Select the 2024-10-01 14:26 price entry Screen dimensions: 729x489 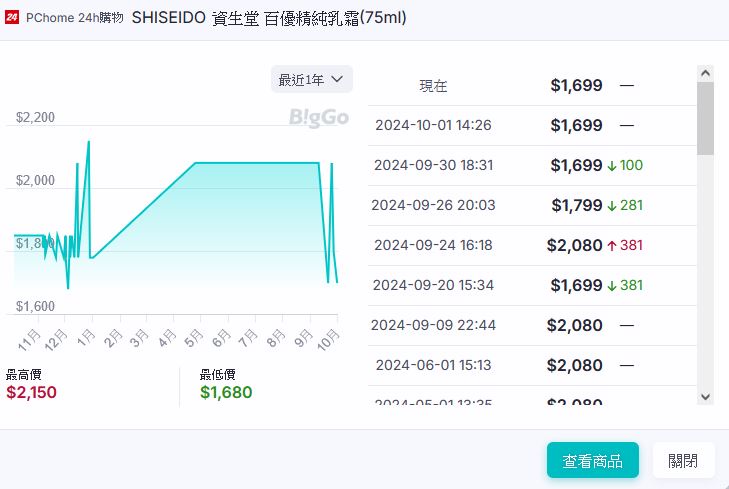pyautogui.click(x=530, y=126)
